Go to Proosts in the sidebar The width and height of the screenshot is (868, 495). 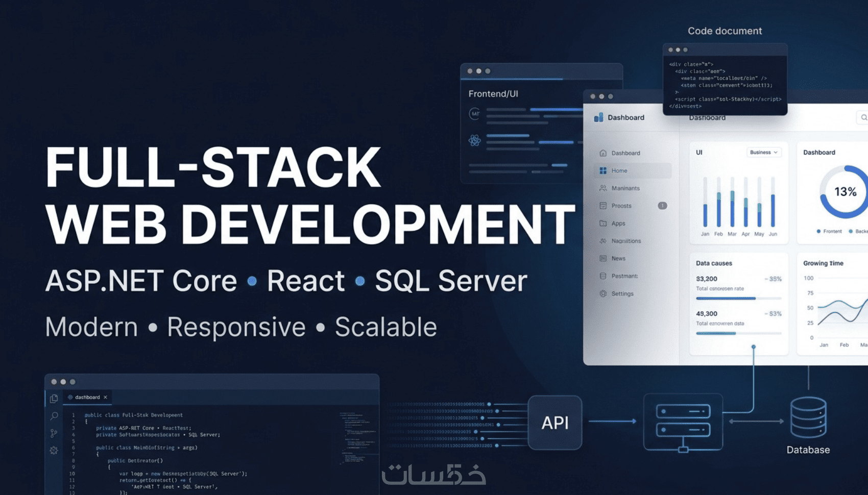tap(633, 206)
